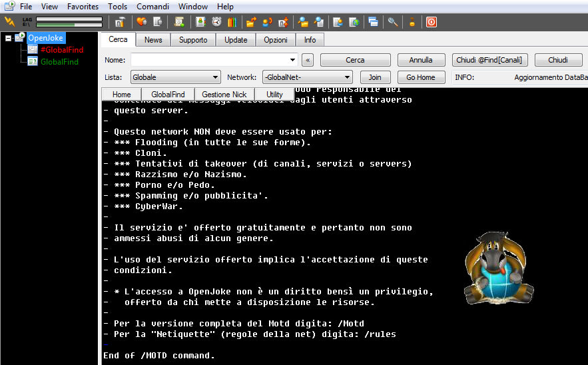
Task: Click the DCC transfer arrows icon
Action: pos(283,22)
